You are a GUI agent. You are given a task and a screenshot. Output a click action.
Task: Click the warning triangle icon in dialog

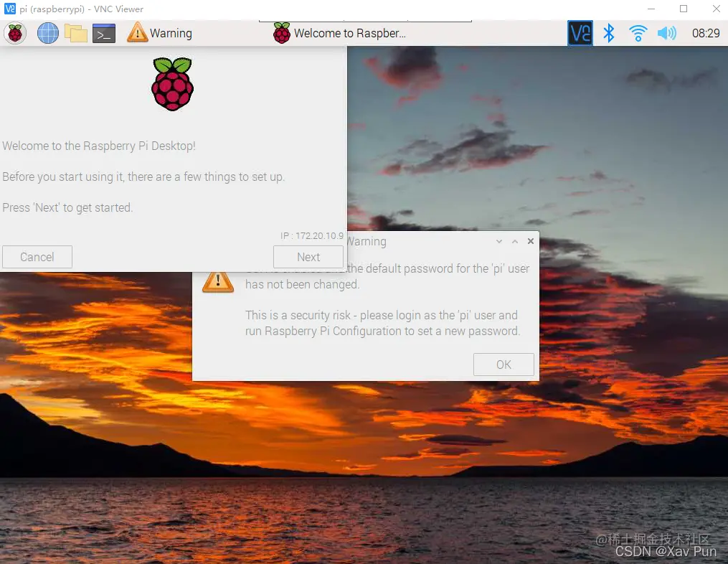tap(218, 281)
